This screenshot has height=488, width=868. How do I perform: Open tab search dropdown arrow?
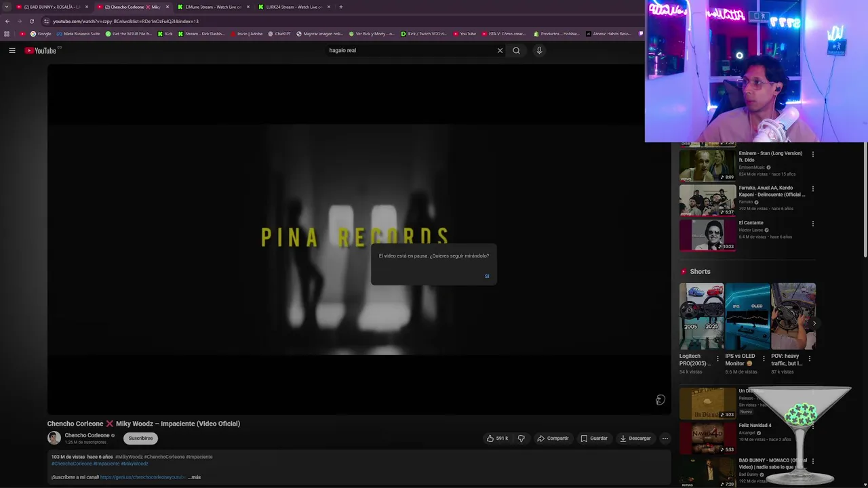click(7, 7)
